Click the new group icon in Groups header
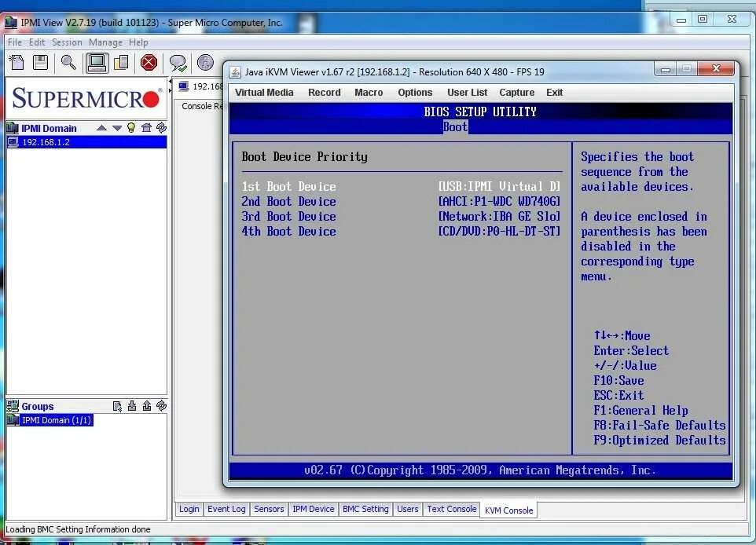 click(x=117, y=406)
